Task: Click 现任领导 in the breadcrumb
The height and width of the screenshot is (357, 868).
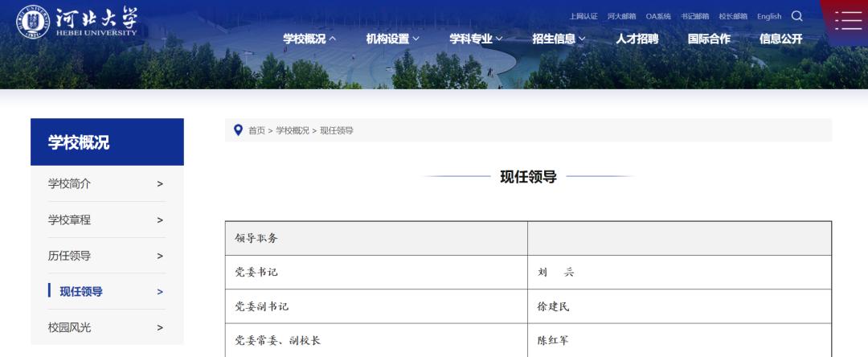Action: coord(337,130)
